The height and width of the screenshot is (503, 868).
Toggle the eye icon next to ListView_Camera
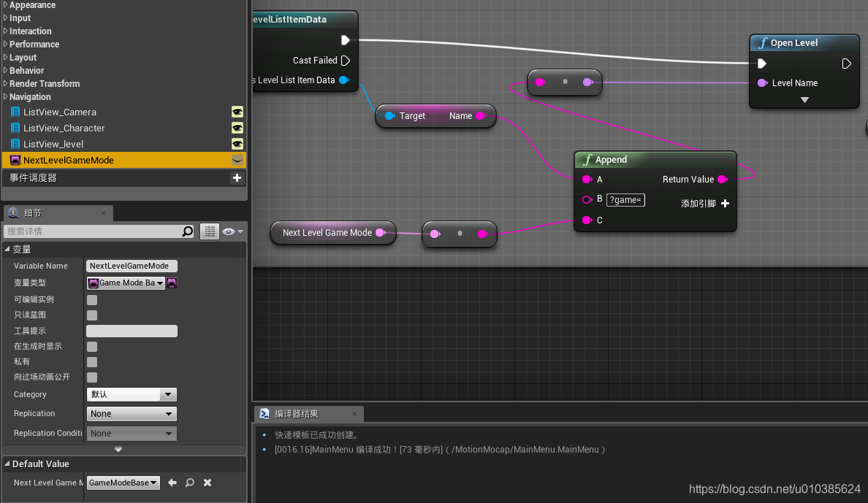[237, 112]
